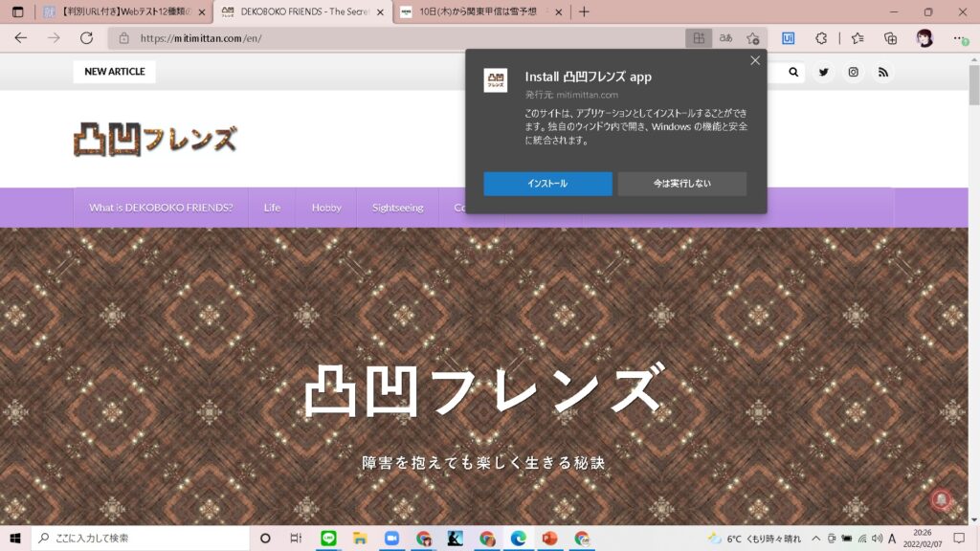Open What is DEKOBOKO FRIENDS? menu
980x551 pixels.
[x=161, y=208]
